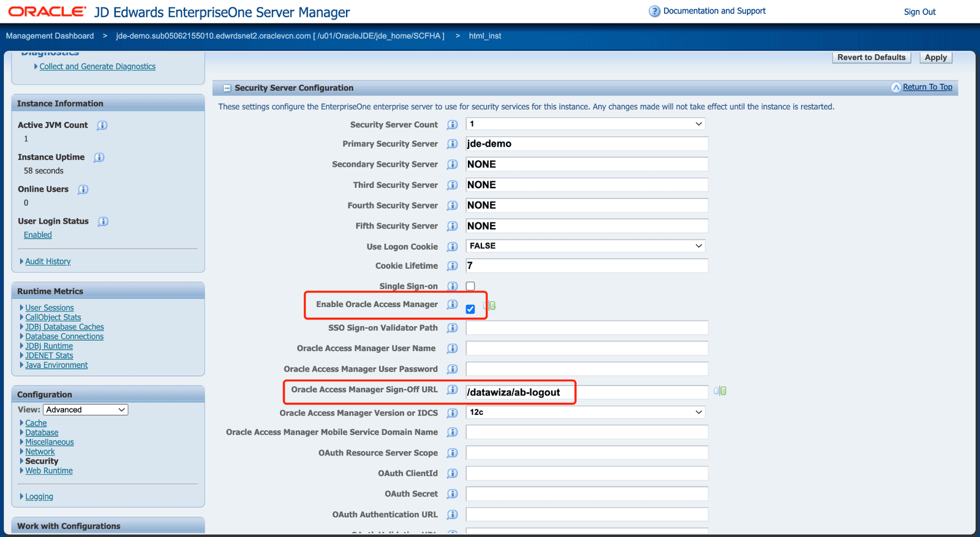Show info for Oracle Access Manager Sign-Off URL

click(x=452, y=389)
